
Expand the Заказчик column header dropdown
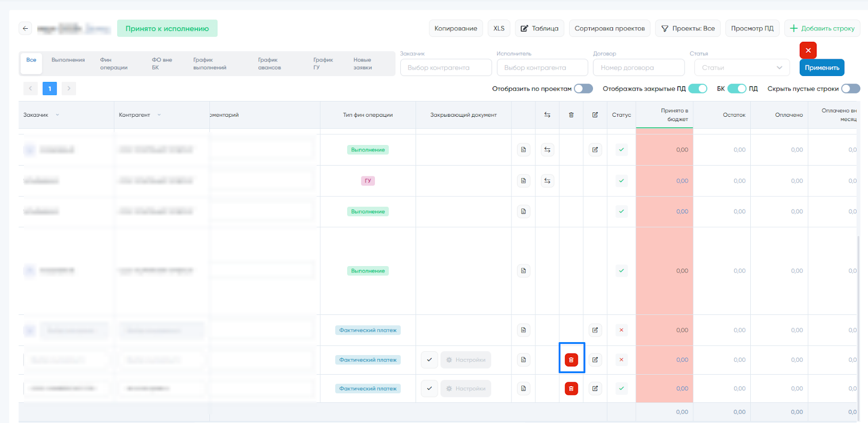click(58, 115)
